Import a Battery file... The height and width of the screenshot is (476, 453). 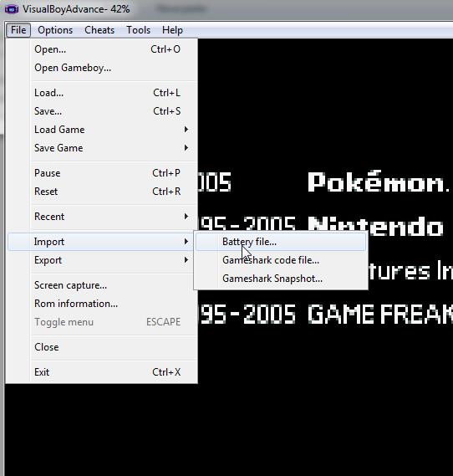point(281,242)
